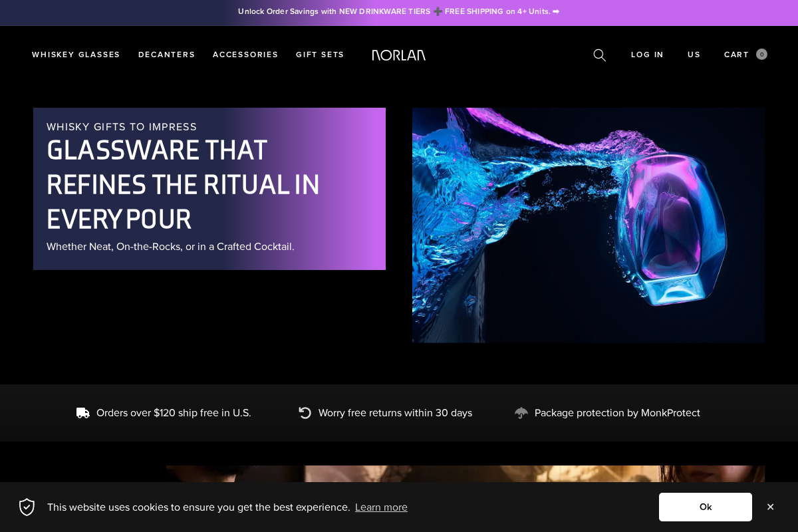The height and width of the screenshot is (532, 798).
Task: Click the Norlan logo
Action: coord(399,55)
